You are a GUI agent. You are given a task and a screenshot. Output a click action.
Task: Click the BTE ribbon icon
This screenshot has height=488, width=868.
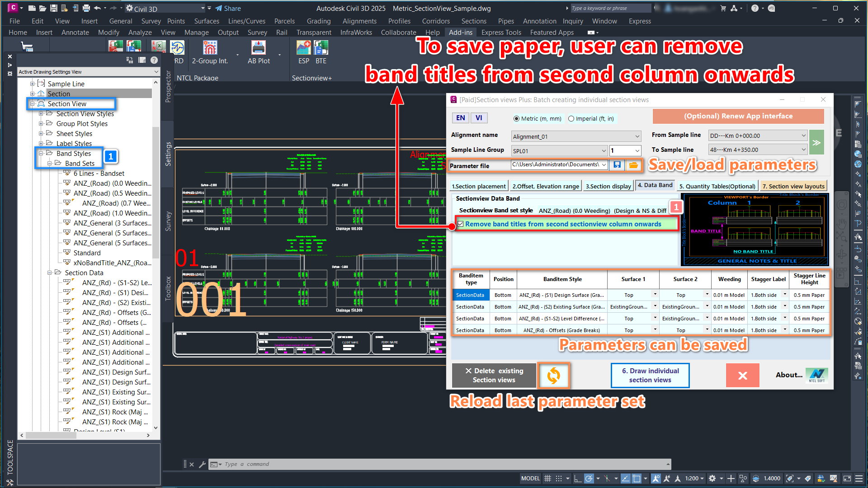pyautogui.click(x=321, y=48)
